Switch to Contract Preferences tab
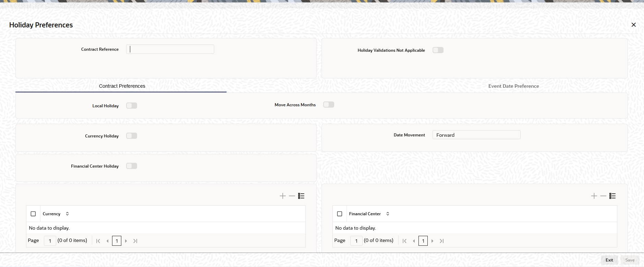Image resolution: width=644 pixels, height=267 pixels. pos(122,86)
